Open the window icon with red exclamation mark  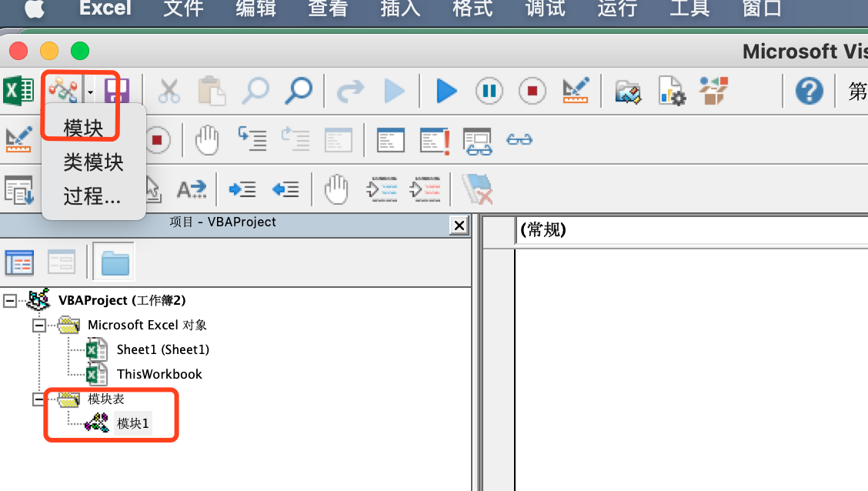pyautogui.click(x=435, y=140)
